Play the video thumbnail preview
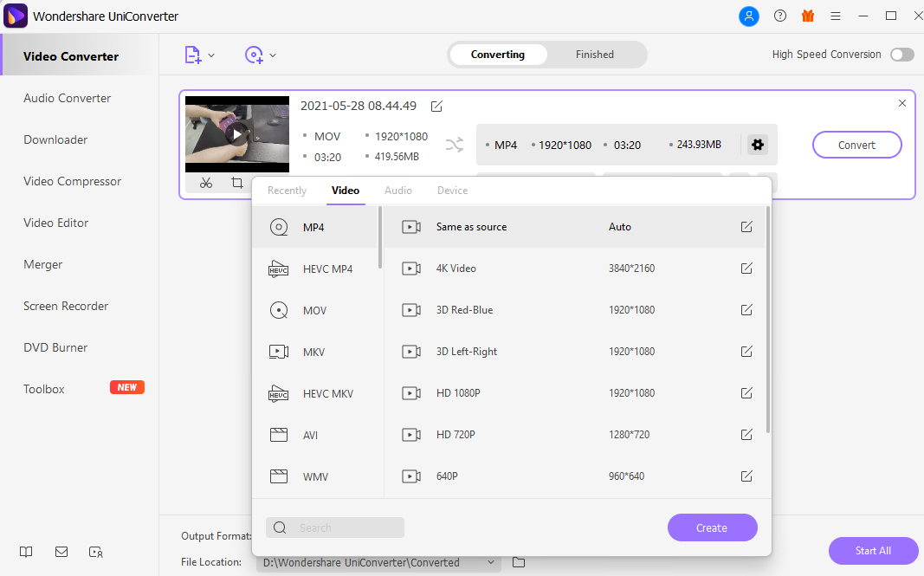The width and height of the screenshot is (924, 576). point(237,134)
